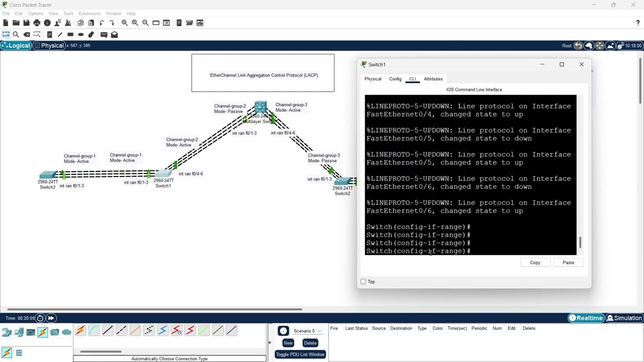Delete the current scenario

click(x=310, y=343)
